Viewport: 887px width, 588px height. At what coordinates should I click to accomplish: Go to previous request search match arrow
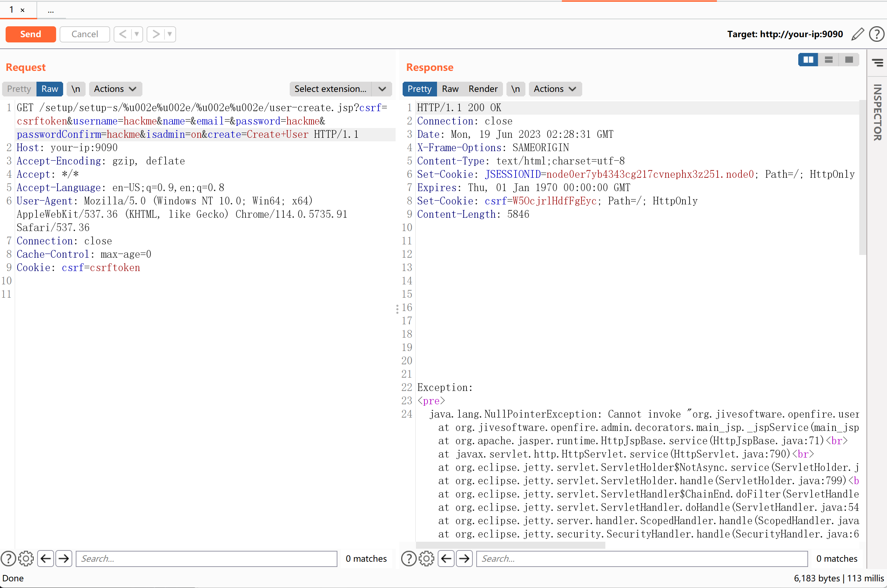[46, 559]
